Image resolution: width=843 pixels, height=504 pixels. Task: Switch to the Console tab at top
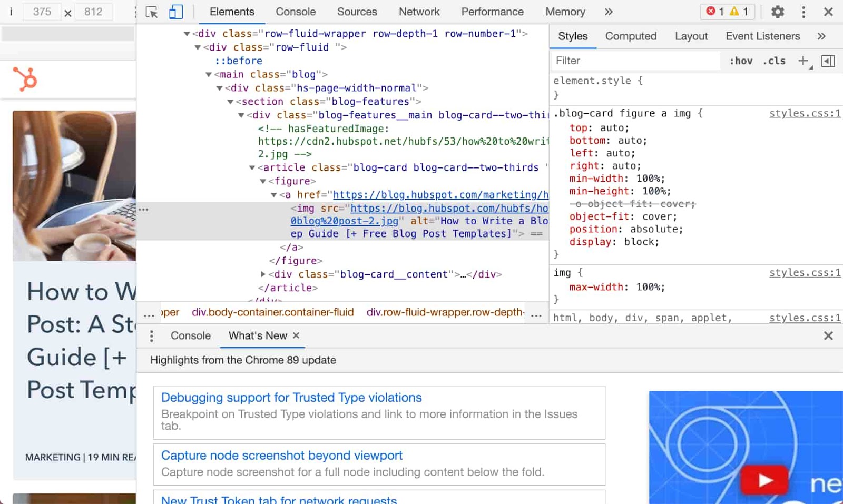pos(296,12)
